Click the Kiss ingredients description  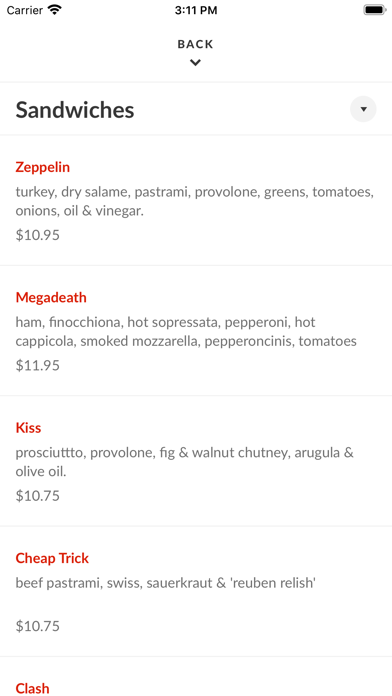tap(185, 462)
